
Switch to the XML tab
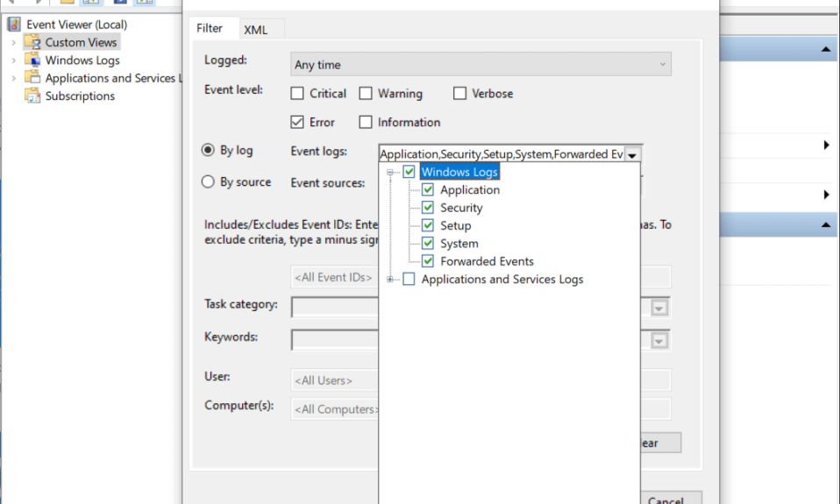click(255, 30)
